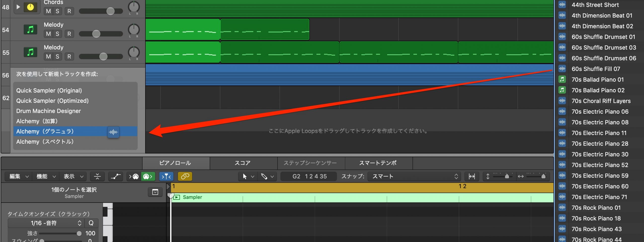Open the 編集 menu dropdown
This screenshot has width=644, height=242.
[x=19, y=176]
